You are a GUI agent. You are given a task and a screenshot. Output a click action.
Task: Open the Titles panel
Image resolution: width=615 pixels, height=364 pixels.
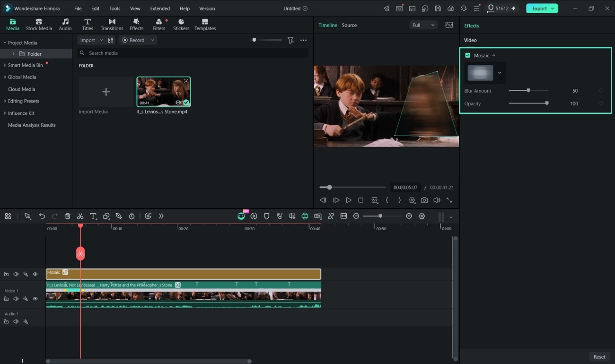pos(88,25)
